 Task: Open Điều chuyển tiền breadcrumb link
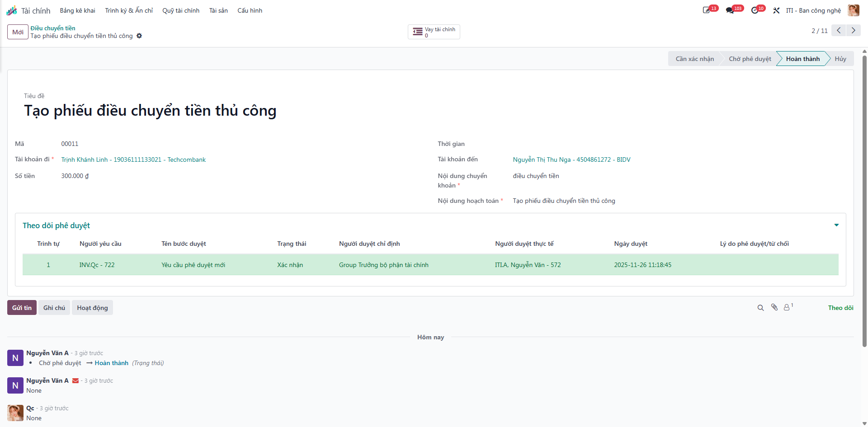coord(53,28)
